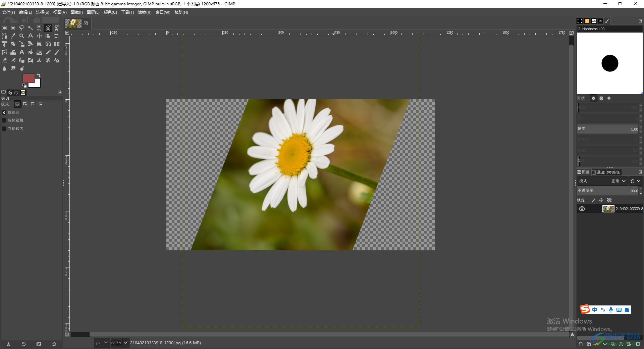Screen dimensions: 644x349
Task: Select the Free Select lasso tool
Action: (x=22, y=28)
